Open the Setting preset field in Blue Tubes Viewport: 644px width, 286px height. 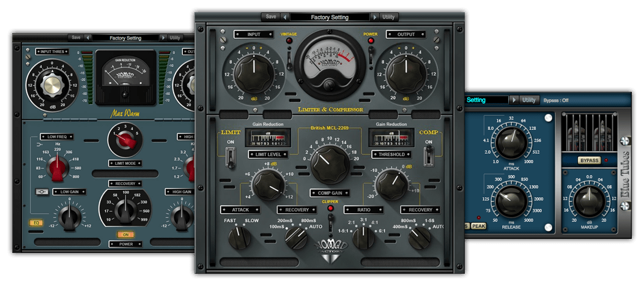(x=486, y=100)
